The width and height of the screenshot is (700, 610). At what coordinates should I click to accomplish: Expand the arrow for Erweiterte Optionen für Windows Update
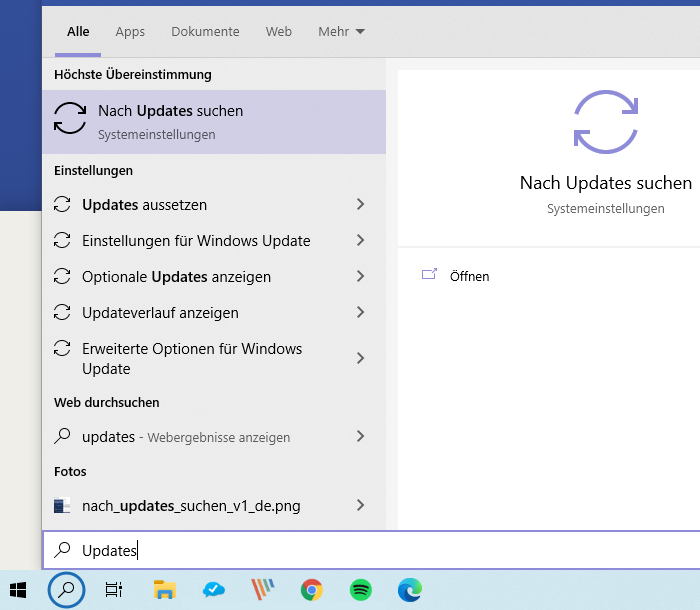[361, 358]
